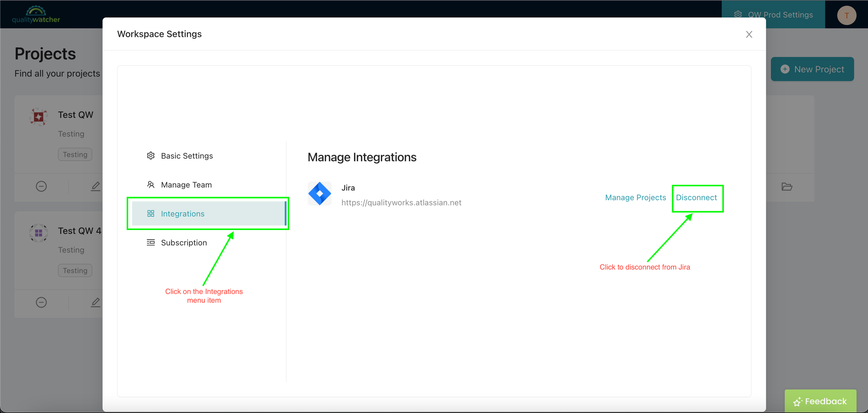Click the minus circle icon on Test QW card
868x413 pixels.
click(41, 186)
